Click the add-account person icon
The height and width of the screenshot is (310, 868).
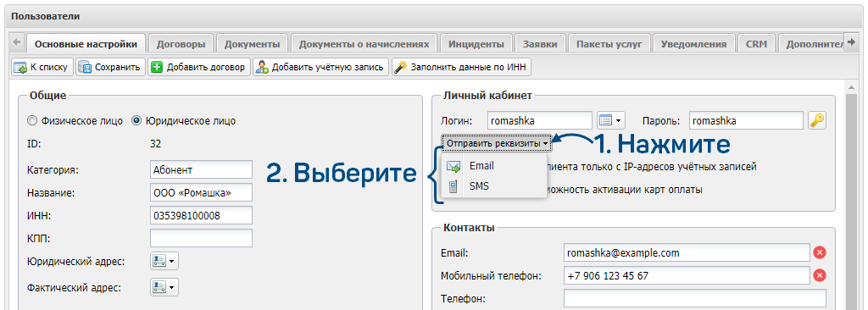click(263, 68)
